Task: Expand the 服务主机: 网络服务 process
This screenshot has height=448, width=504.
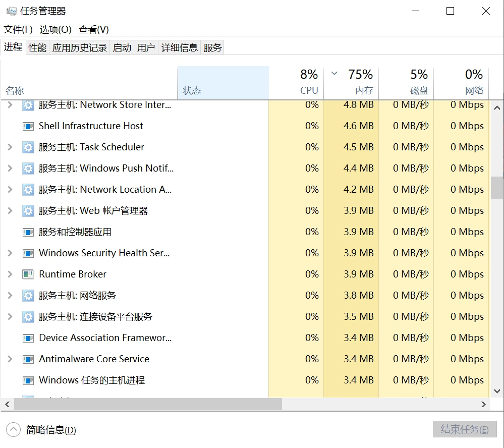Action: click(x=9, y=295)
